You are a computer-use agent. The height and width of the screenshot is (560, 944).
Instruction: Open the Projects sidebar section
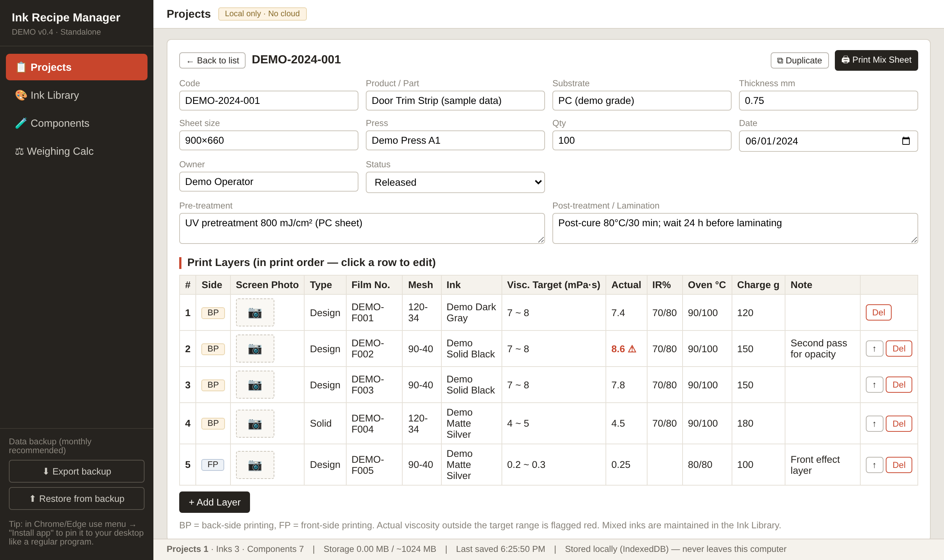coord(77,67)
